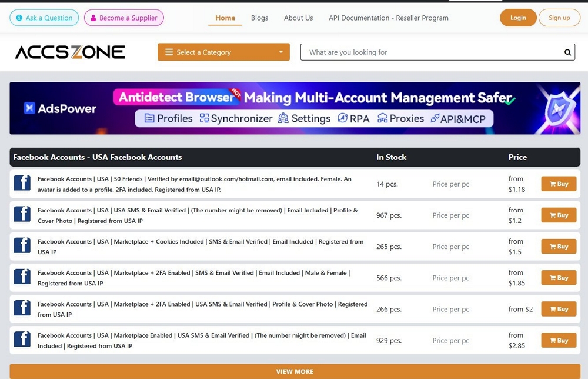Click the Login button
Image resolution: width=588 pixels, height=379 pixels.
518,18
